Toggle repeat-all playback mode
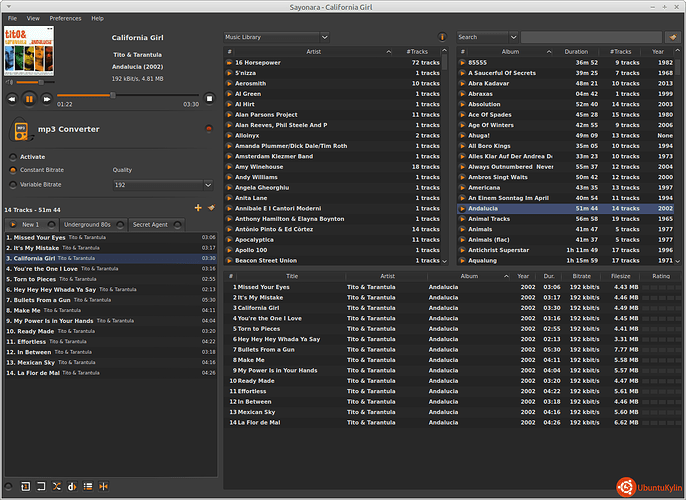Screen dimensions: 686x500 (41, 486)
